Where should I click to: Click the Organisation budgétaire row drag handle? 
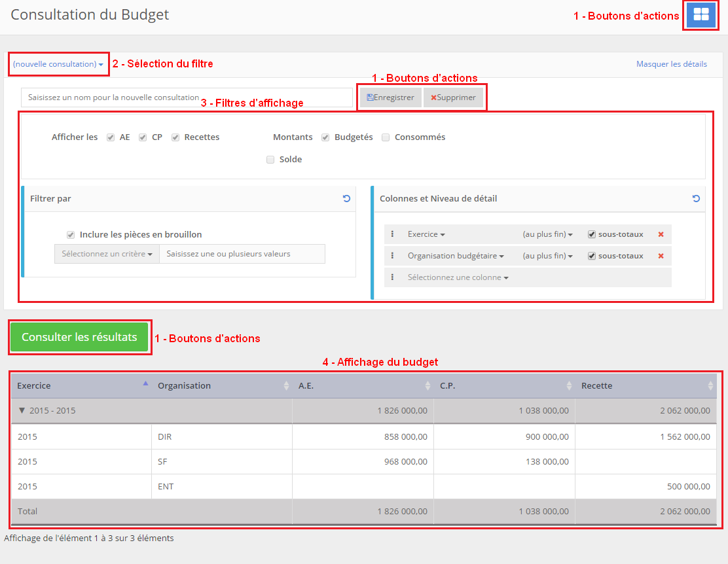coord(392,256)
